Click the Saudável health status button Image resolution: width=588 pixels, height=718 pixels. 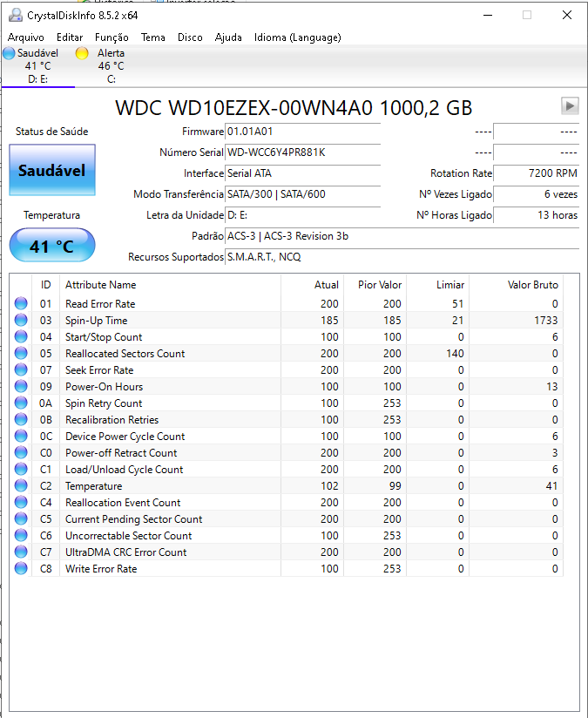pyautogui.click(x=52, y=170)
